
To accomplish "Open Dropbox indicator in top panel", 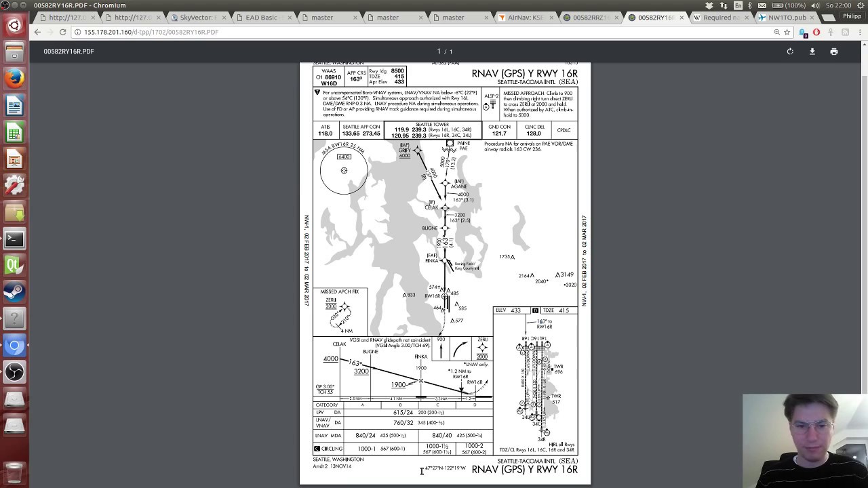I will click(x=710, y=5).
